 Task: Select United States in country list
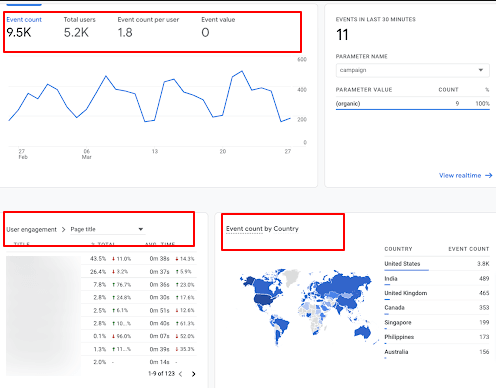point(402,264)
